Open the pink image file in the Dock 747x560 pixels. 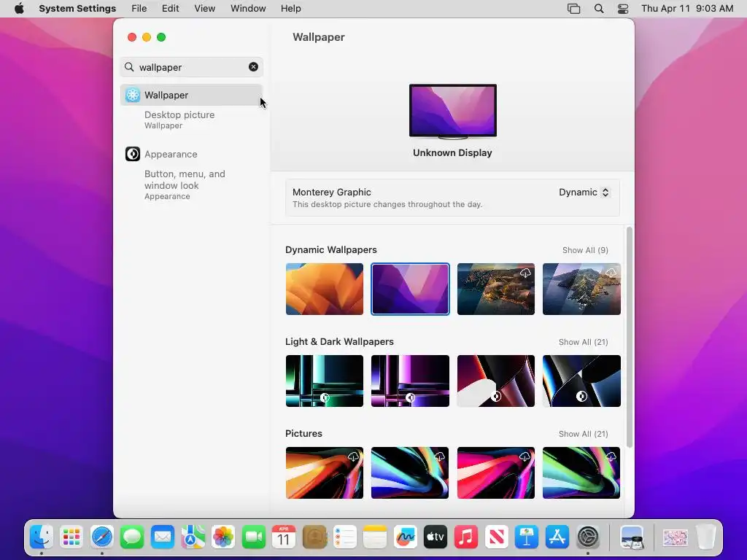[x=675, y=538]
